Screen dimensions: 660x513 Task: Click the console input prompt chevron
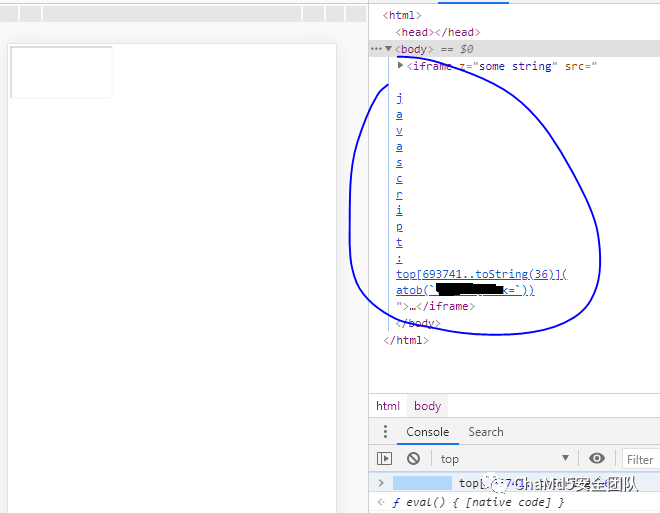381,483
